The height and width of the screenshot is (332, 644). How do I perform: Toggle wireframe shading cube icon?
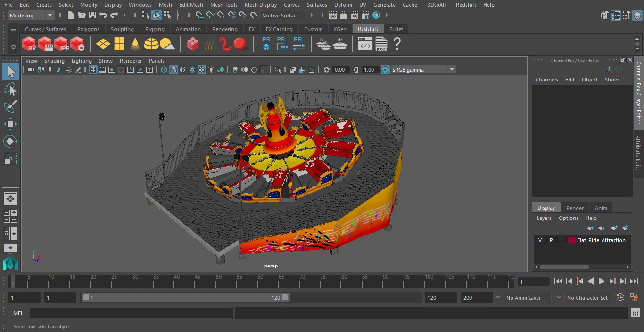pyautogui.click(x=164, y=70)
